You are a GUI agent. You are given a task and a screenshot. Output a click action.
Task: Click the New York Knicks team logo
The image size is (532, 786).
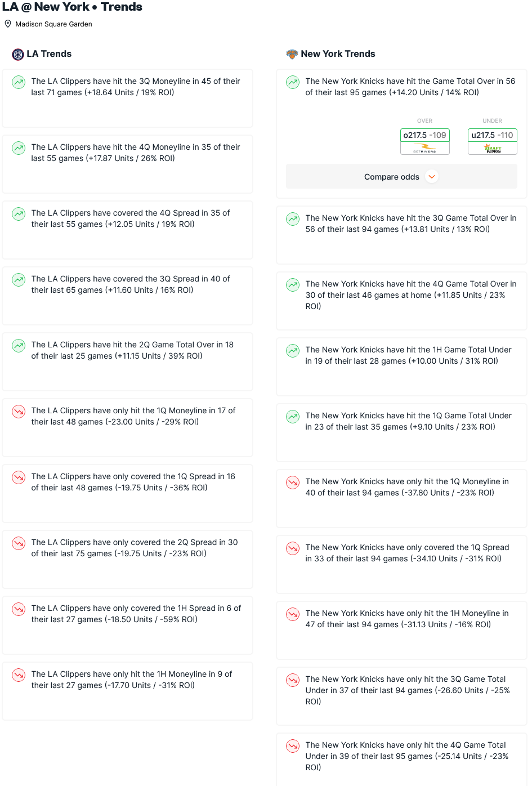click(x=292, y=54)
